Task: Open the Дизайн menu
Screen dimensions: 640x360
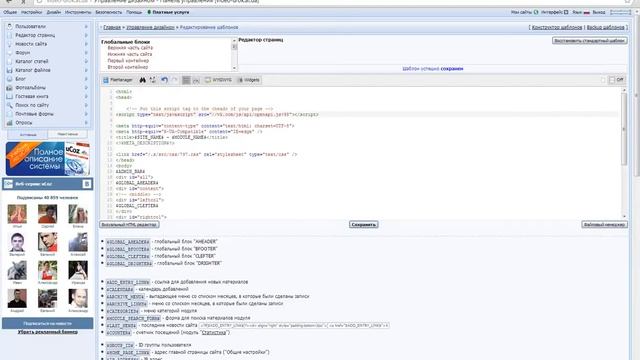Action: (x=53, y=12)
